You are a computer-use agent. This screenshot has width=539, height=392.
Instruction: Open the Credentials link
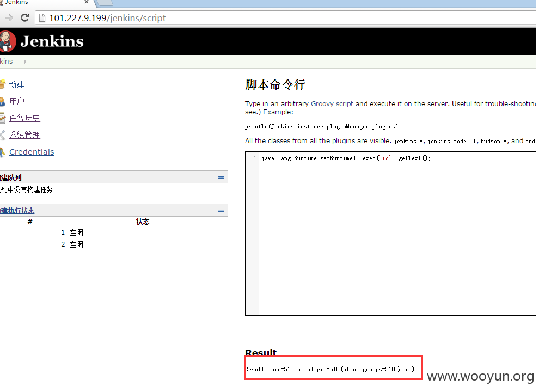32,152
